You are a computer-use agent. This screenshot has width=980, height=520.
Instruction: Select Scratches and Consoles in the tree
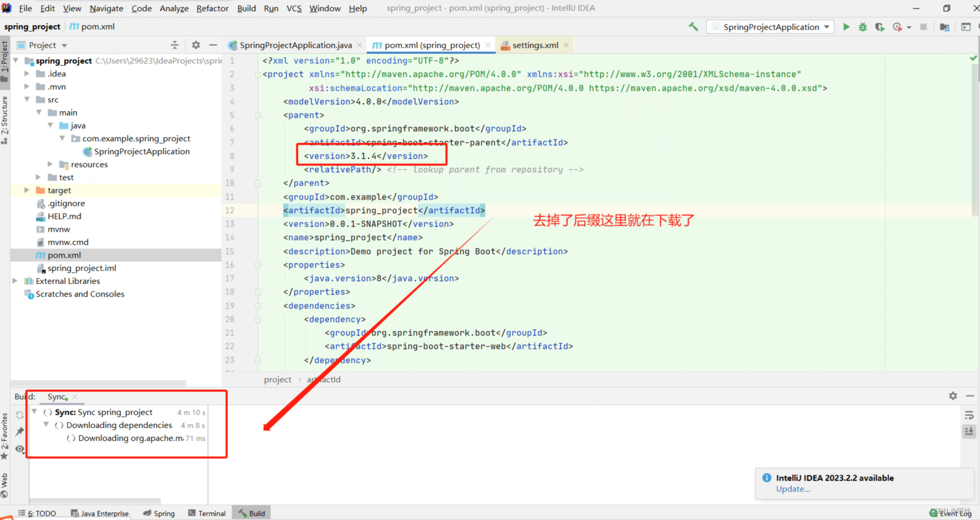click(x=79, y=294)
